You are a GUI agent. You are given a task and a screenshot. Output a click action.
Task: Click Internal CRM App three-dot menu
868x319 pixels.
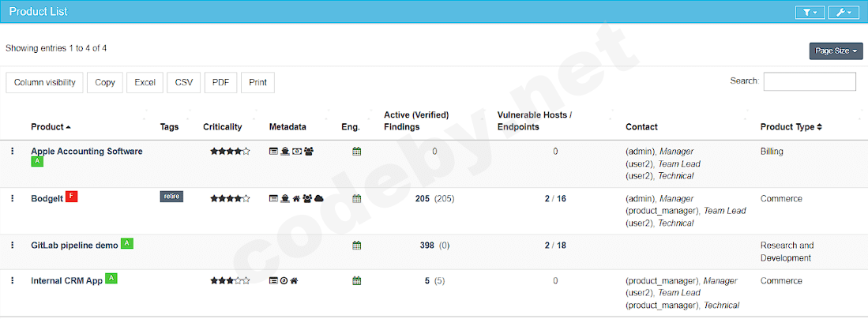13,280
